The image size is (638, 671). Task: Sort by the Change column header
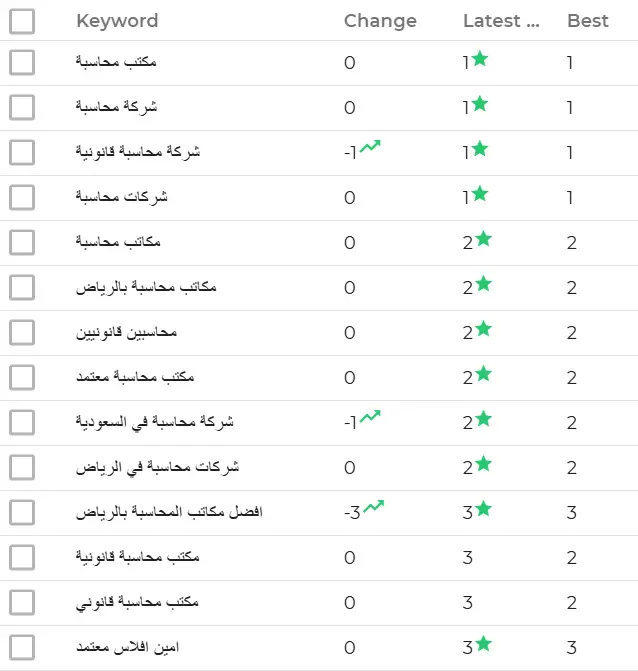coord(380,21)
